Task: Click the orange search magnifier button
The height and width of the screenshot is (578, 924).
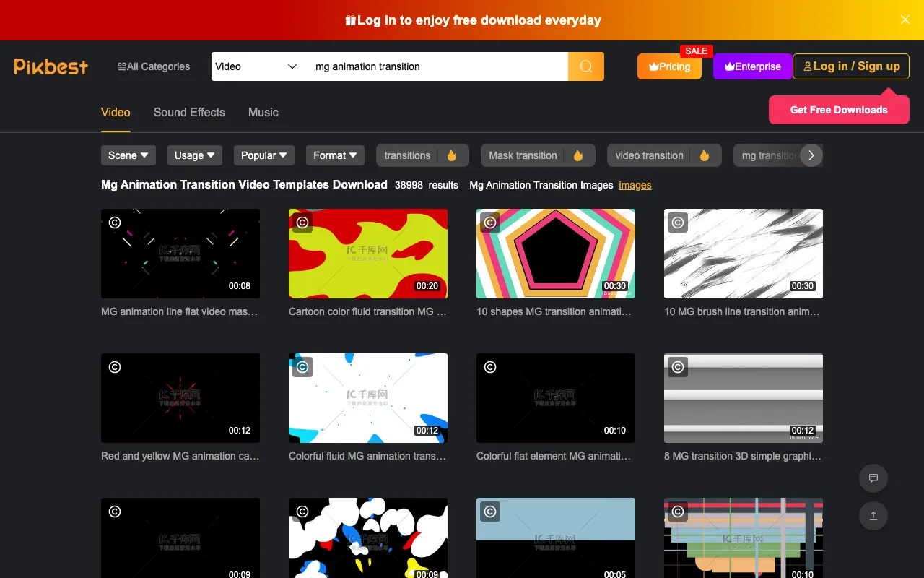Action: [x=585, y=66]
